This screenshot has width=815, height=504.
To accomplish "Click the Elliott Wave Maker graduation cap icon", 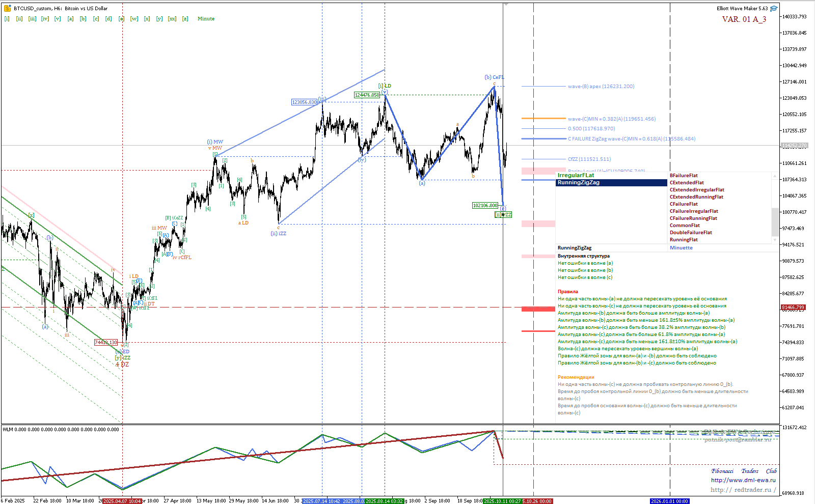I will (x=774, y=8).
